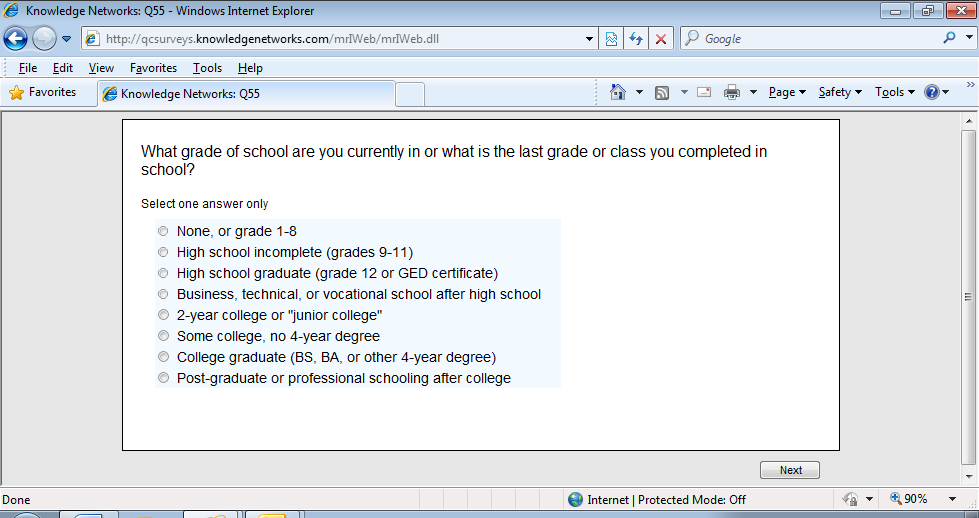The width and height of the screenshot is (979, 518).
Task: Click the Favorites star button
Action: coord(42,92)
